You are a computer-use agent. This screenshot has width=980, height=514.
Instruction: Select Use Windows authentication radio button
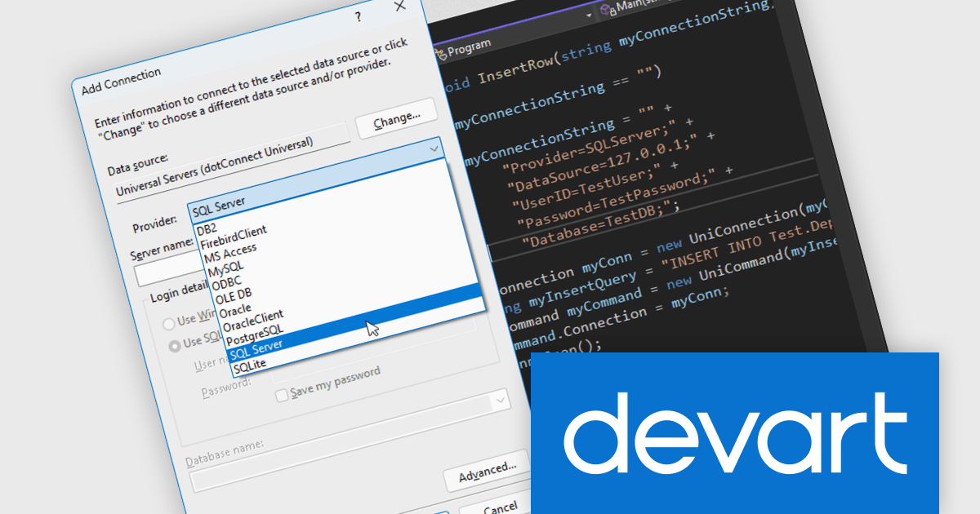pos(169,324)
